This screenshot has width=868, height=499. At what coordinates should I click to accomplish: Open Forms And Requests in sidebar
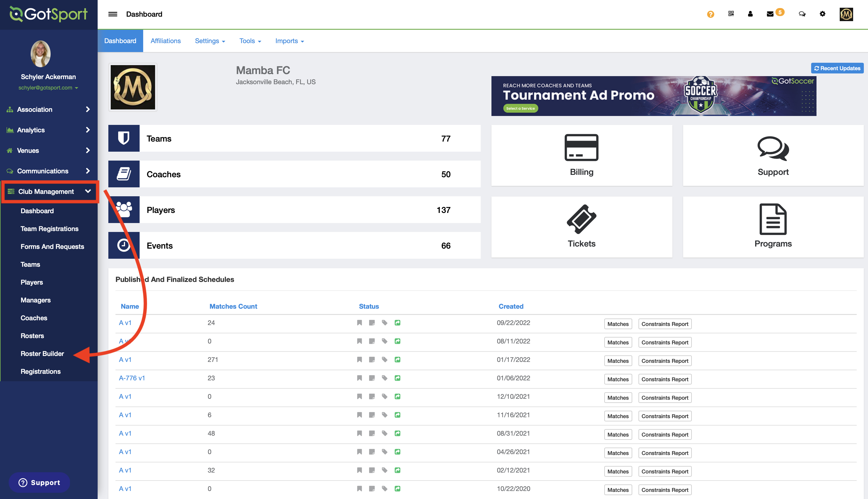pos(52,247)
